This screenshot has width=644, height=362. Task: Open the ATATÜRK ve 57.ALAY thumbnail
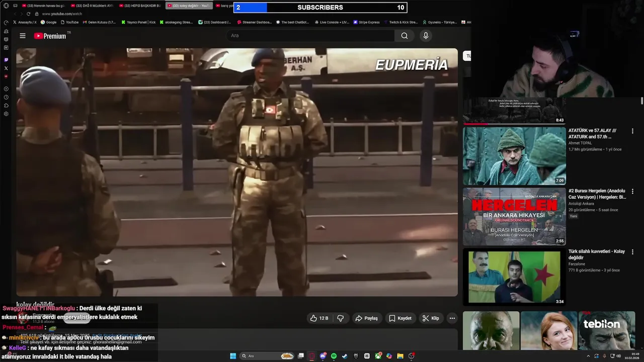[x=514, y=156]
